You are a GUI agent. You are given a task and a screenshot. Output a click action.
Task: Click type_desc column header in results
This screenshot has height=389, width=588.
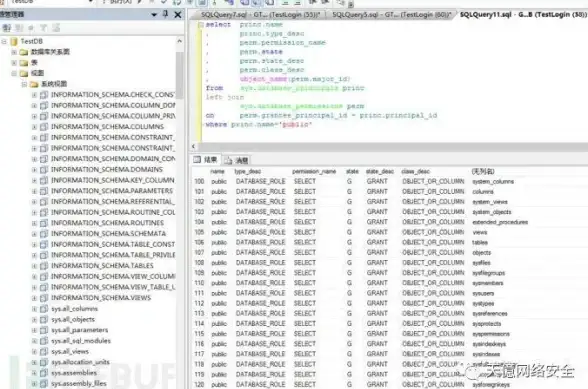[248, 171]
